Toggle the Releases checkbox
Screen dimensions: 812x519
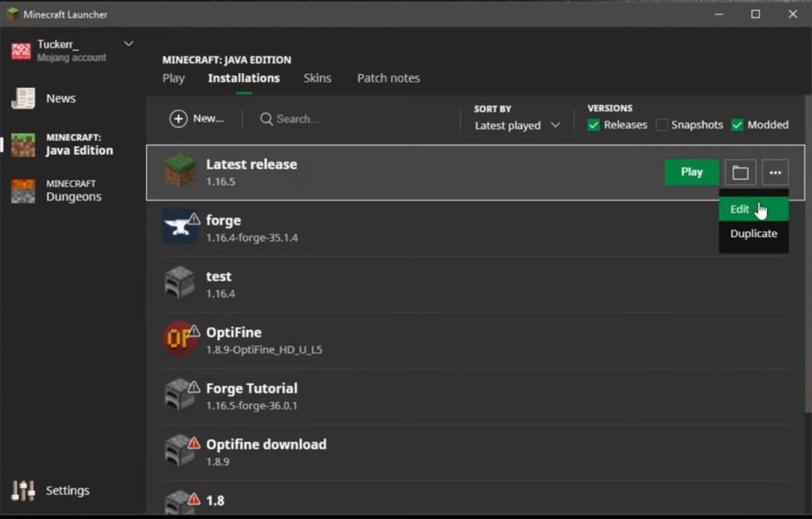593,125
